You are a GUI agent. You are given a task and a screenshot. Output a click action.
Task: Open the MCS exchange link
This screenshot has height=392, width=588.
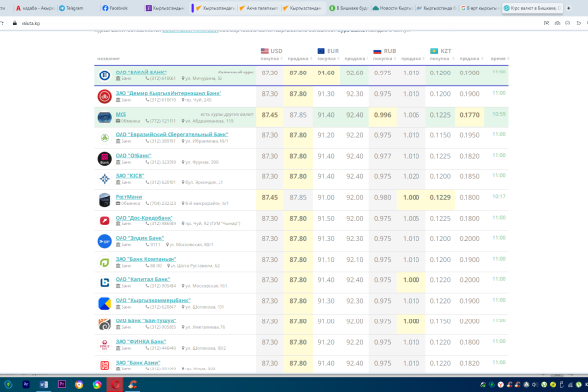(x=121, y=114)
